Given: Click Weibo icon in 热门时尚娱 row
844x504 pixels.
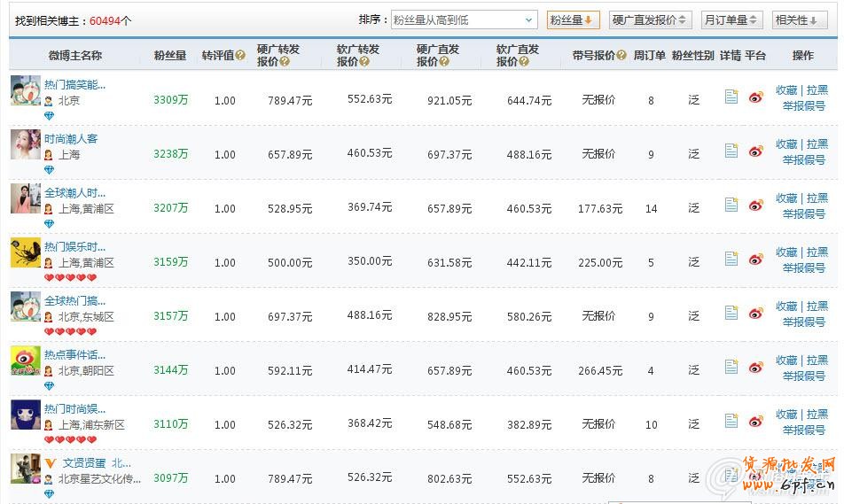Looking at the screenshot, I should point(755,423).
